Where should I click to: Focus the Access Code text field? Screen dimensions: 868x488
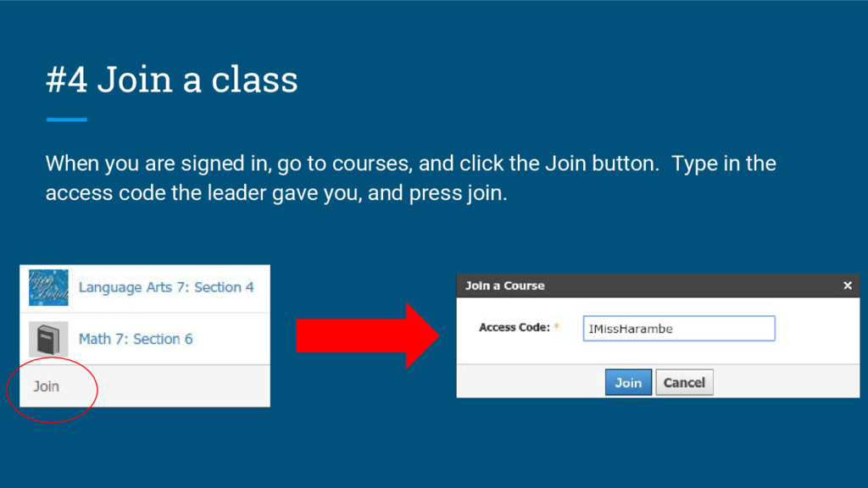pyautogui.click(x=678, y=329)
